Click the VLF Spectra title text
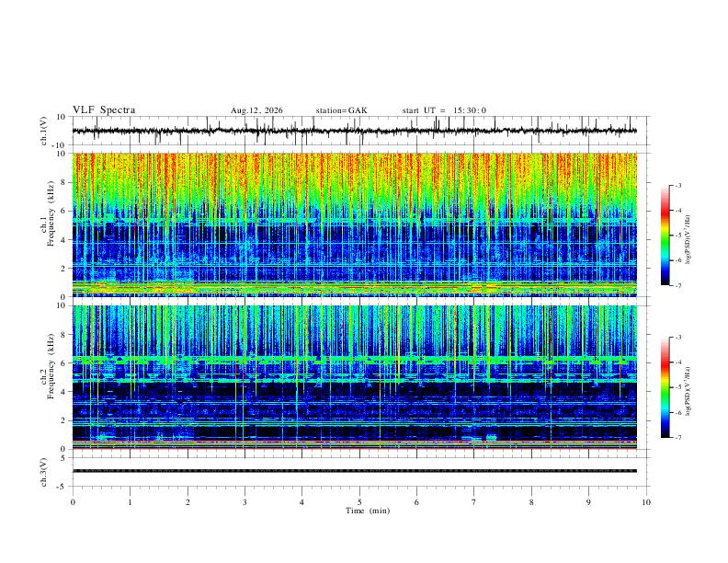The image size is (728, 563). pyautogui.click(x=104, y=110)
